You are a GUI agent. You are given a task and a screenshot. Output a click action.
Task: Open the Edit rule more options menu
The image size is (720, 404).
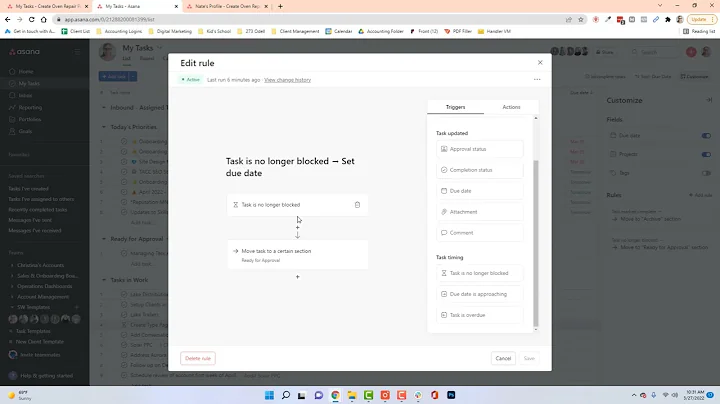pos(537,79)
